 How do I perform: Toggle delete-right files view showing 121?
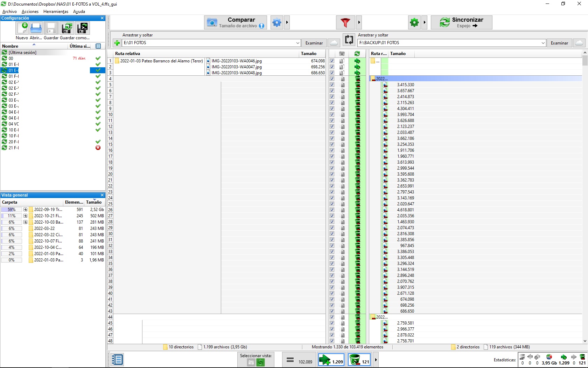click(359, 360)
